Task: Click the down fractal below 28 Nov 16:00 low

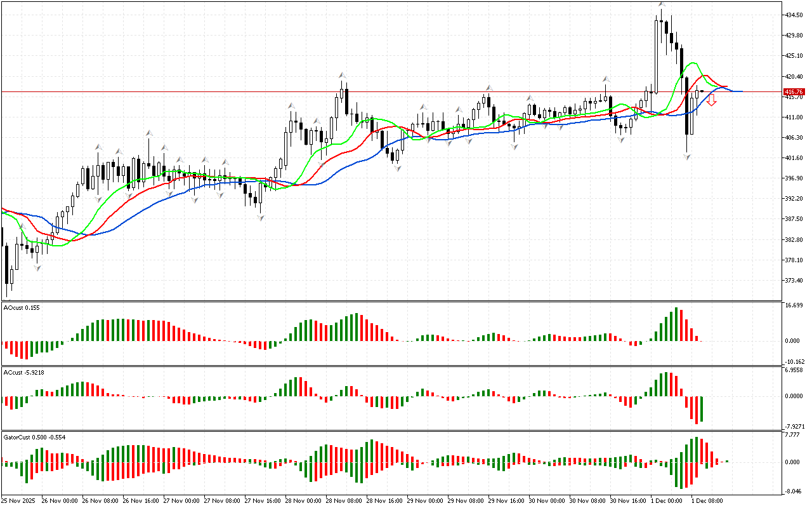Action: tap(397, 168)
